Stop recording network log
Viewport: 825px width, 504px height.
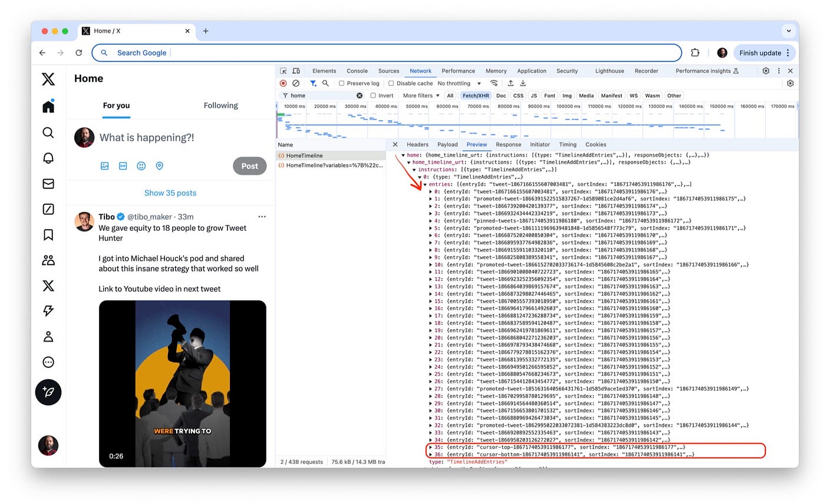coord(283,83)
